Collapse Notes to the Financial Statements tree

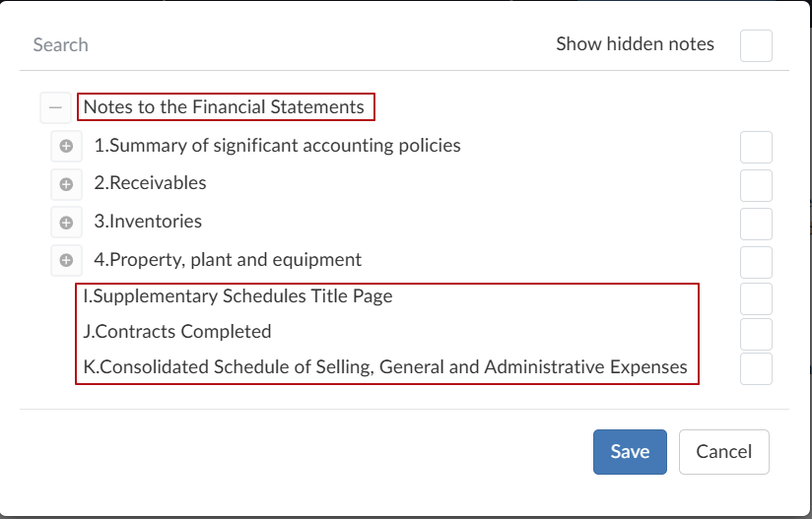click(55, 107)
